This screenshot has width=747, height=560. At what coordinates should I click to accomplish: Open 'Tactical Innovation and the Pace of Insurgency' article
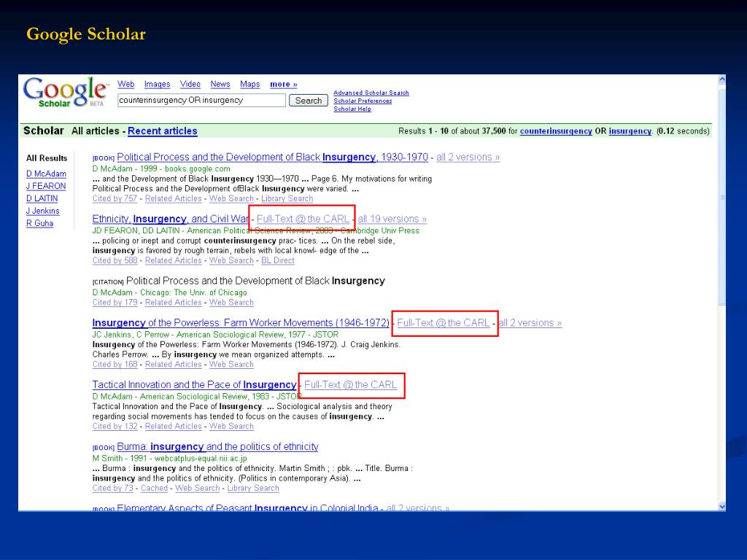(194, 385)
